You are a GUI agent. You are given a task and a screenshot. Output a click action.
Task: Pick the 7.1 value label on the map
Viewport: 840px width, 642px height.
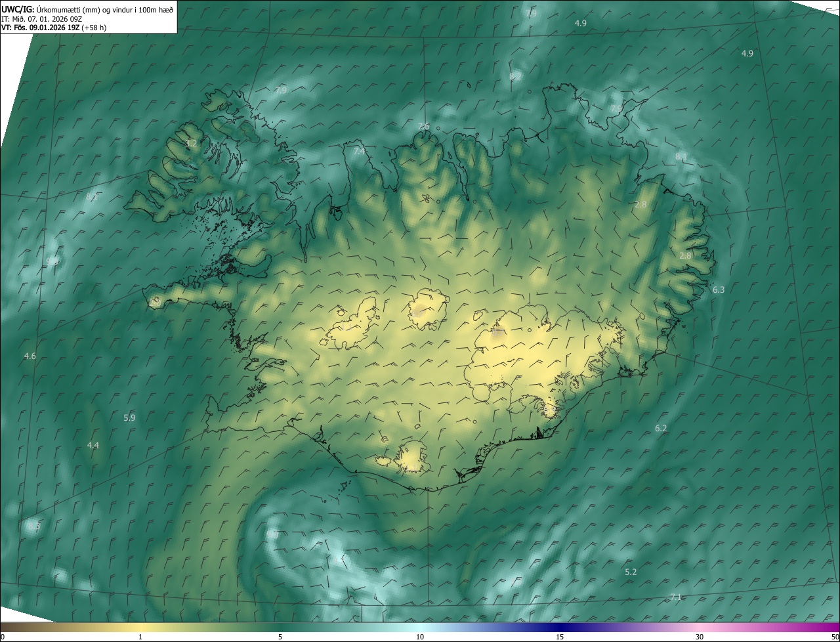coord(677,597)
